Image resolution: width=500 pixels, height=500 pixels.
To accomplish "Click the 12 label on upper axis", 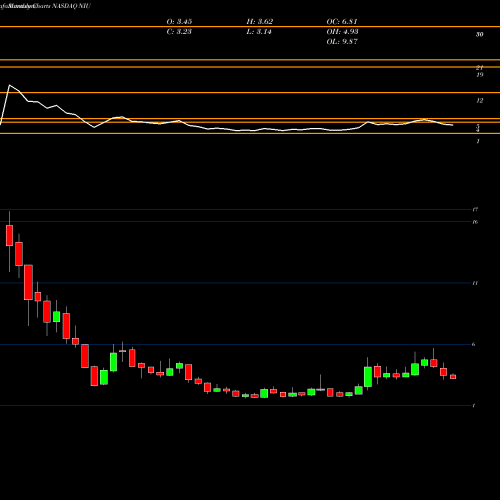I will (479, 100).
